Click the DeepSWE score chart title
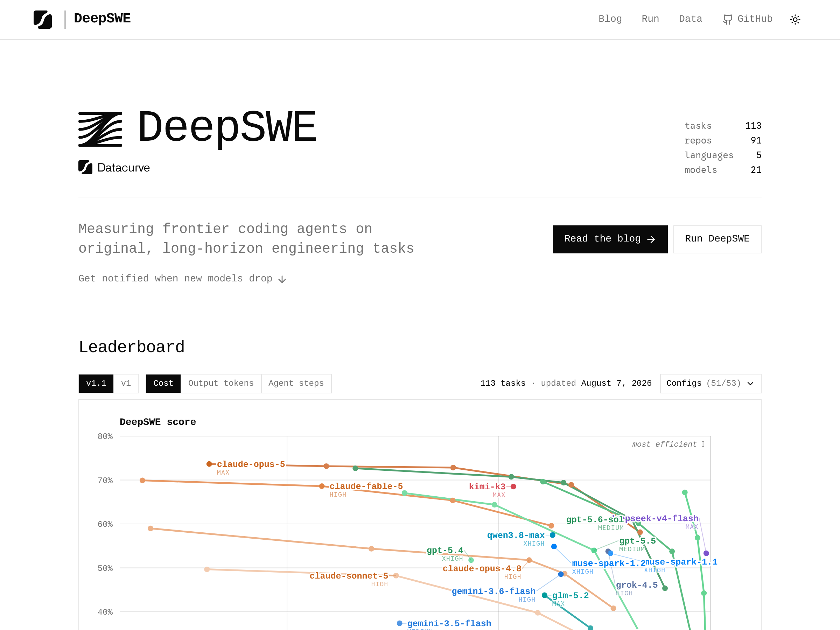This screenshot has width=840, height=630. pos(157,422)
